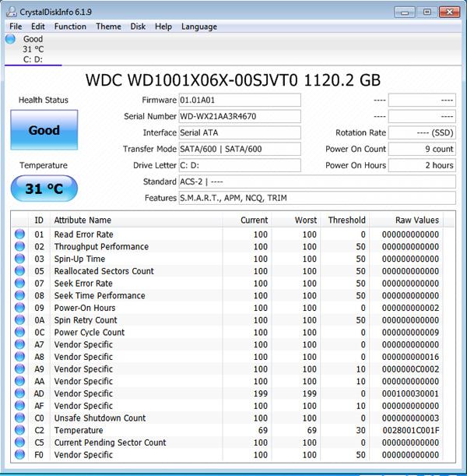Click status orb for AF Vendor Specific
The width and height of the screenshot is (467, 476).
pyautogui.click(x=19, y=406)
